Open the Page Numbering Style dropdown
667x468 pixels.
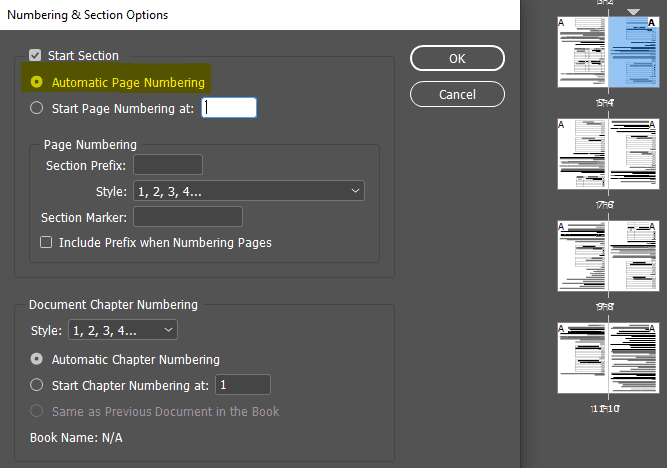coord(249,191)
